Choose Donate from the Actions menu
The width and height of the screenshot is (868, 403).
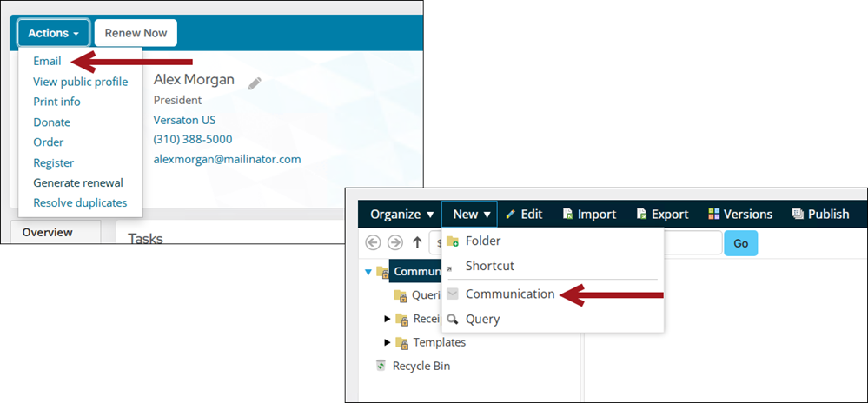(x=51, y=122)
